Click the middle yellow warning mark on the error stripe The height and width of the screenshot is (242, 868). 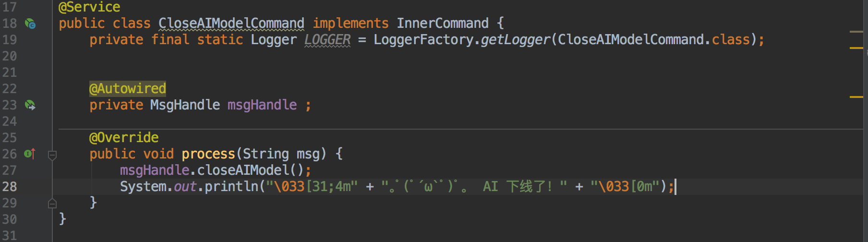click(x=856, y=48)
